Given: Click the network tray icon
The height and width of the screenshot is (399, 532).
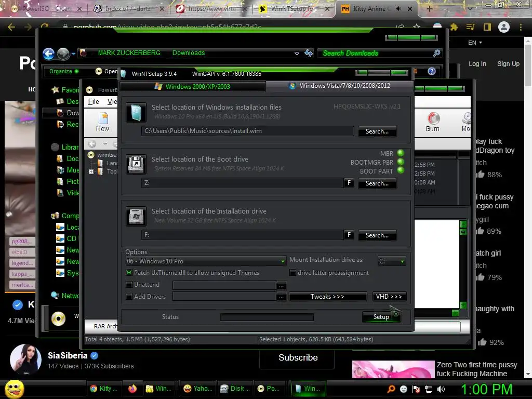Looking at the screenshot, I should click(x=429, y=389).
